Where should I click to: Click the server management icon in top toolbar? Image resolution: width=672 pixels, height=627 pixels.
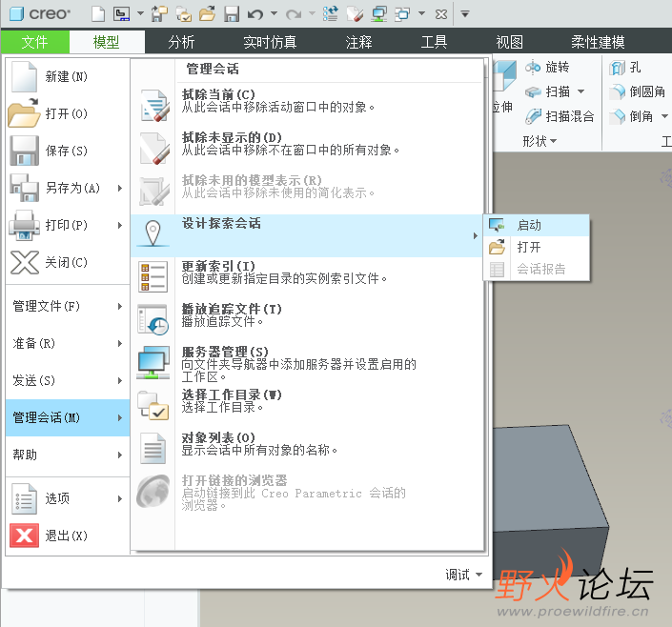(379, 14)
